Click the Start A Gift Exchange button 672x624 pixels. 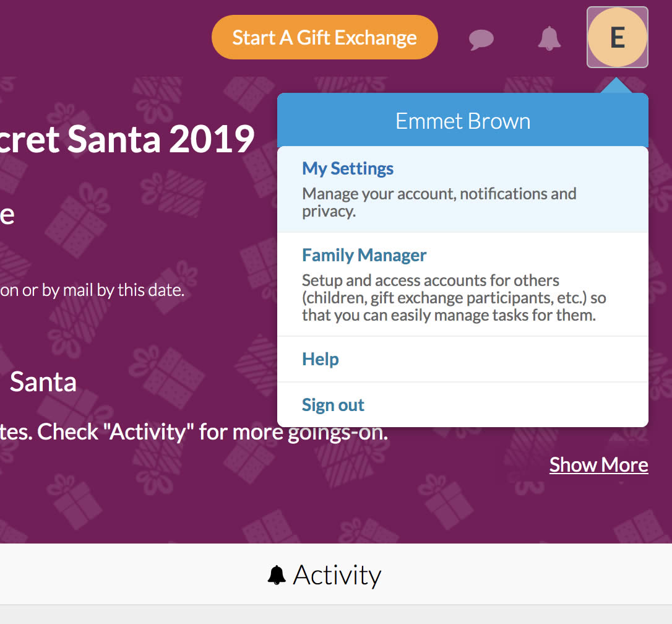(324, 38)
